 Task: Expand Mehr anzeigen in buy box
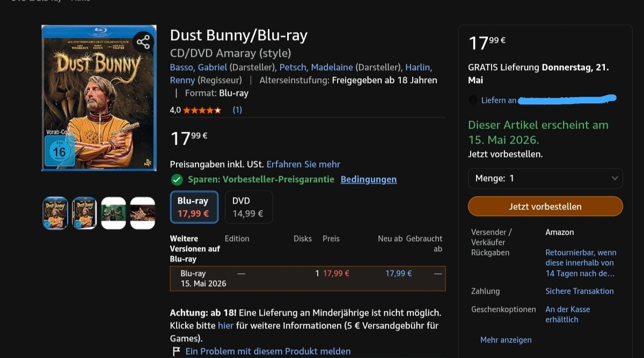coord(506,340)
